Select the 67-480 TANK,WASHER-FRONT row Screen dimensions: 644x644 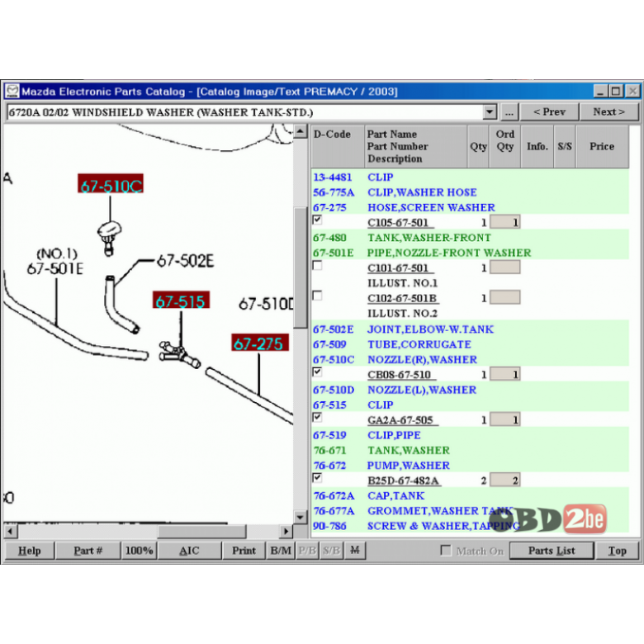point(470,238)
